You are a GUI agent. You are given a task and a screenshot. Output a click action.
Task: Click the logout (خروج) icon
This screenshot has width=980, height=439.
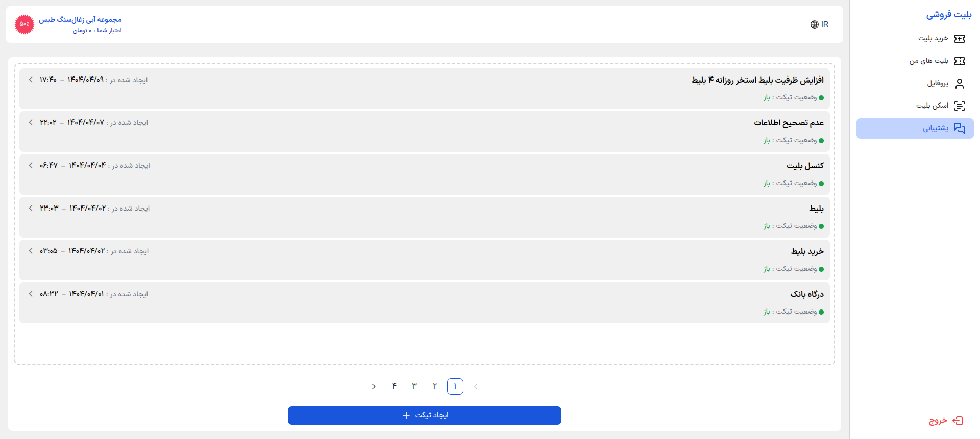coord(958,421)
